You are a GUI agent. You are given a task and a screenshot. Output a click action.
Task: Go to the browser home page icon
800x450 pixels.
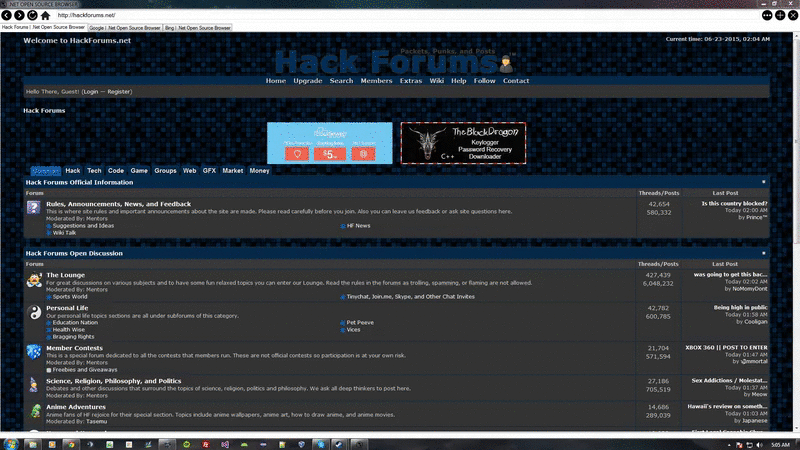pyautogui.click(x=45, y=15)
